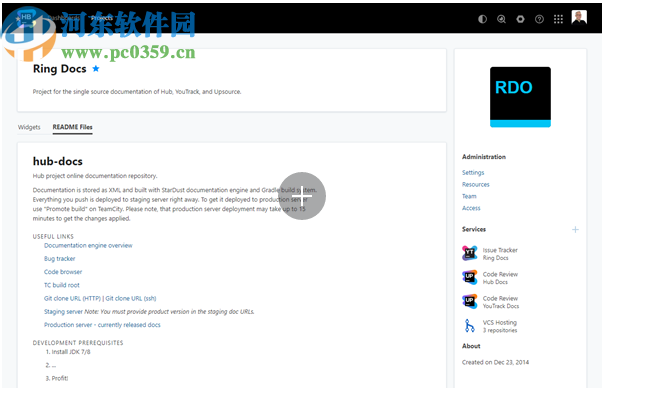Click the About sidebar heading

471,346
